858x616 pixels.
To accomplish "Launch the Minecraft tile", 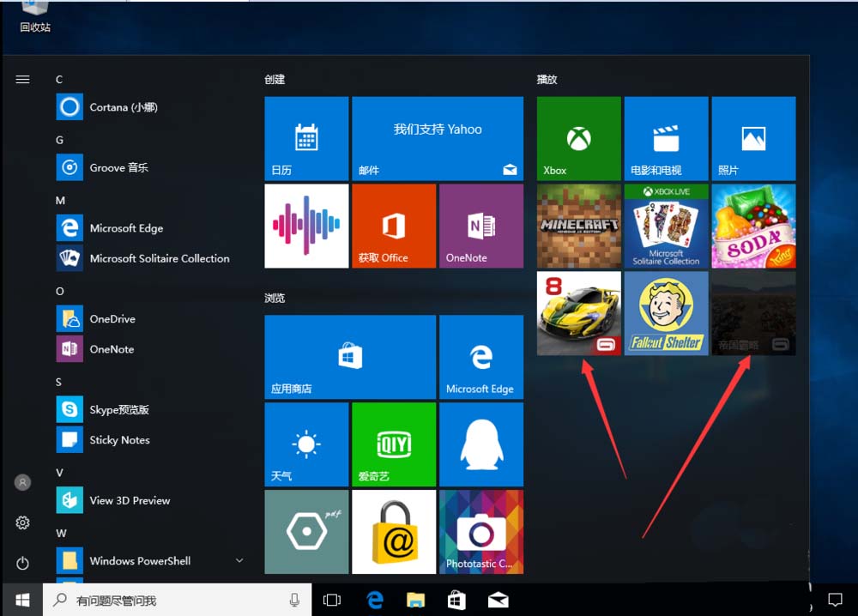I will (578, 226).
